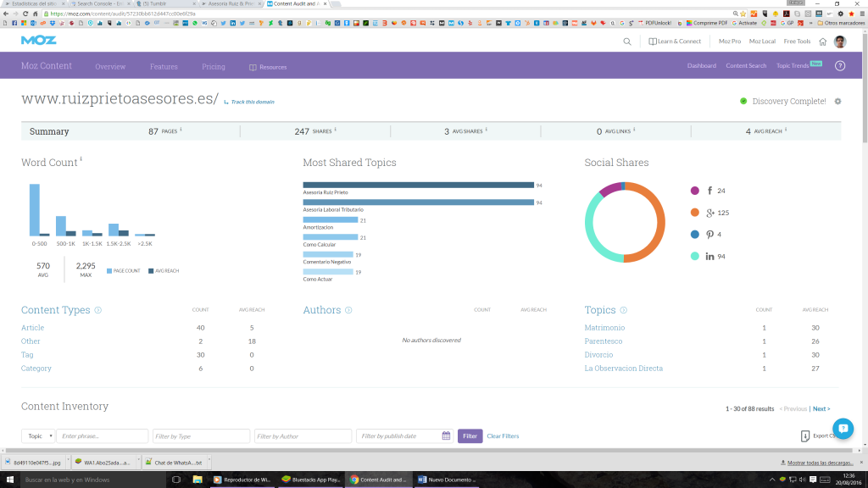Click the info icon beside Content Types
The height and width of the screenshot is (488, 868).
(98, 310)
